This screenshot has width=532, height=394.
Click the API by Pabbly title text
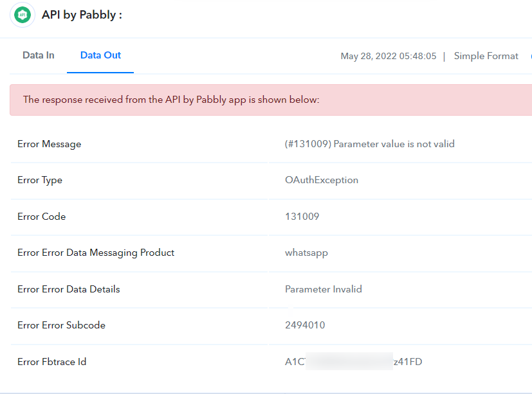pos(82,15)
